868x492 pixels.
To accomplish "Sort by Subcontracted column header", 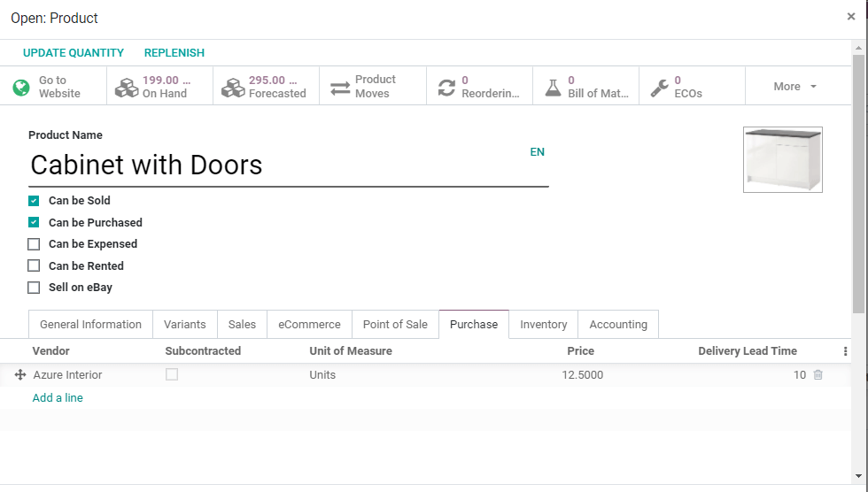I will [x=203, y=351].
